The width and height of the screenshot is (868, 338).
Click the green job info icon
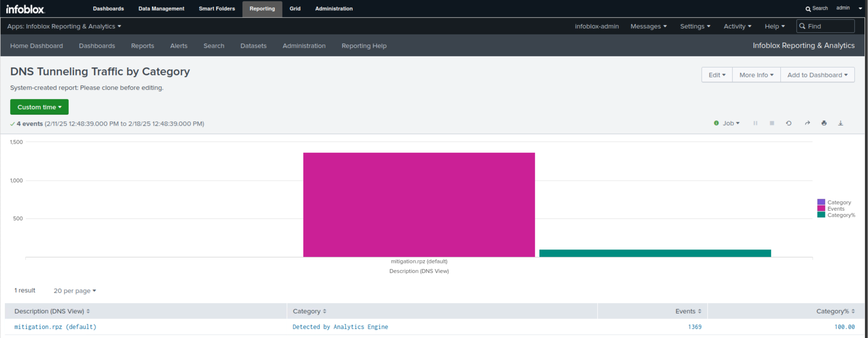coord(716,123)
